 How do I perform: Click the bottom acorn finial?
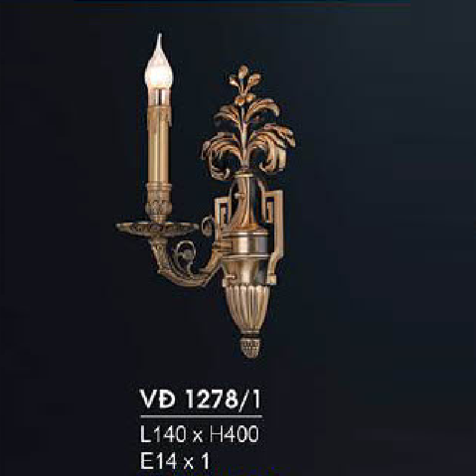click(250, 346)
